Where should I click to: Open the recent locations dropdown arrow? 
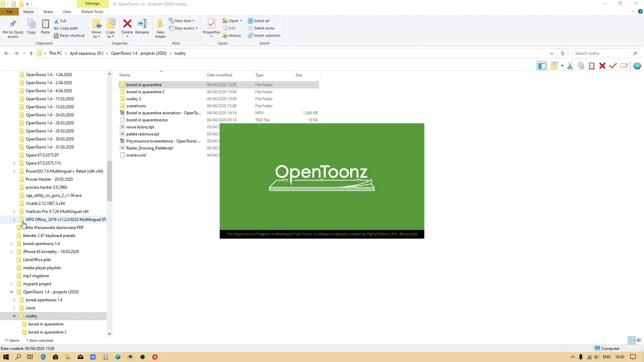(x=23, y=53)
